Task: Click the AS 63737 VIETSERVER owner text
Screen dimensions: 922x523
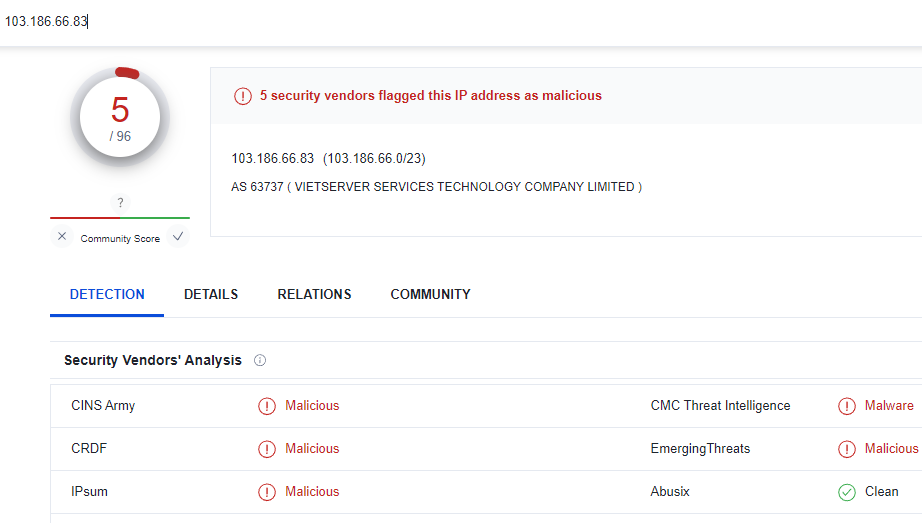Action: tap(436, 187)
